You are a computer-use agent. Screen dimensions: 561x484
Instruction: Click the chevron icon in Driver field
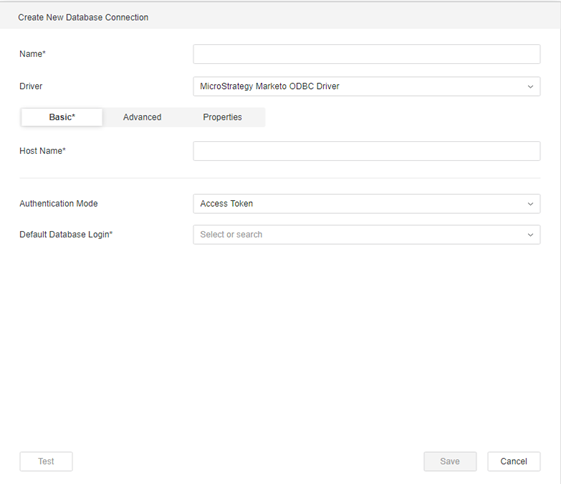(x=530, y=87)
